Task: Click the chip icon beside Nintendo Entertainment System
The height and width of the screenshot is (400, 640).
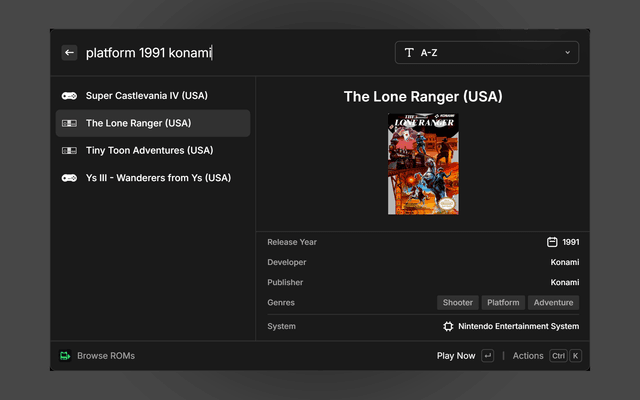Action: coord(448,326)
